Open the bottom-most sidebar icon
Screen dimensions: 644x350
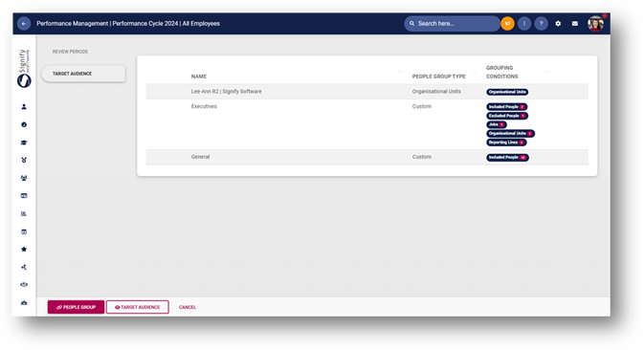click(24, 303)
